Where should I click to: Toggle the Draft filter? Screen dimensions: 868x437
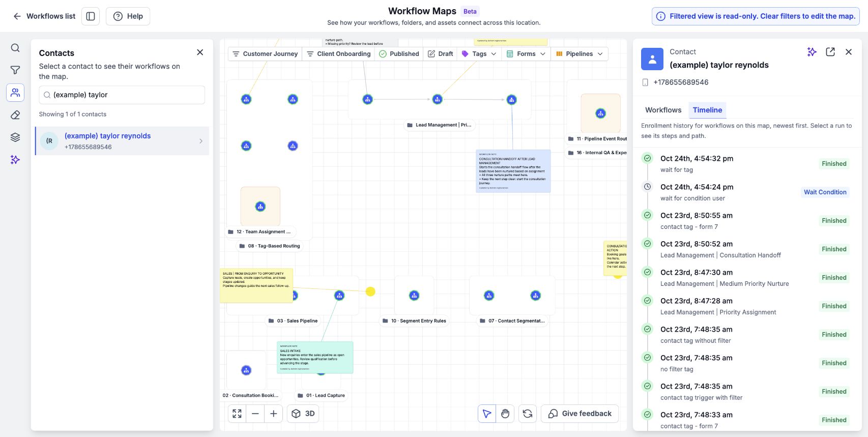click(441, 54)
